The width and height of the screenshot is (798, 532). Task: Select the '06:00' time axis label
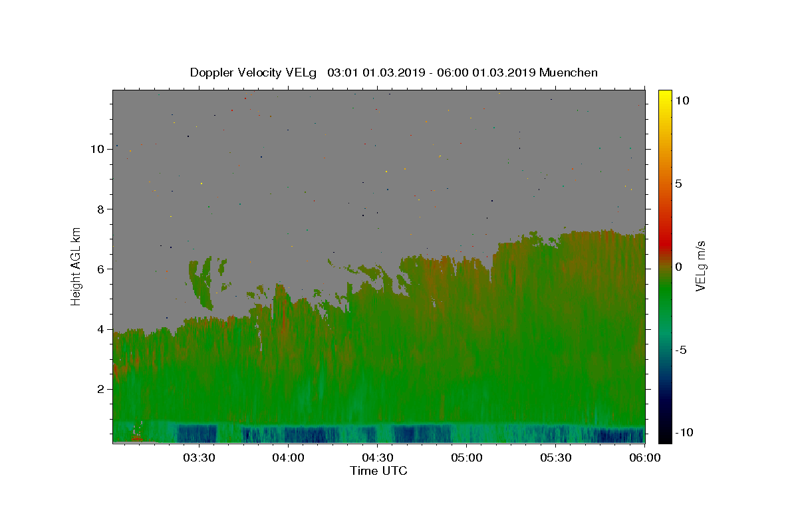644,458
